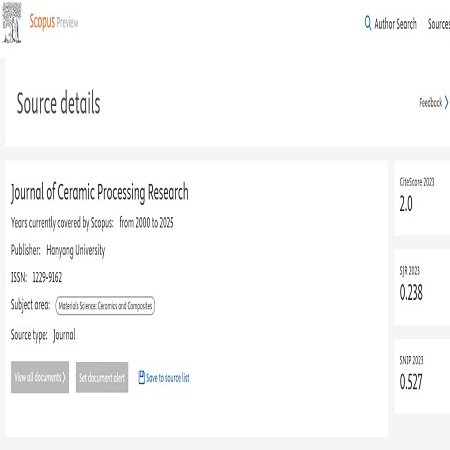Open the Feedback link

coord(430,102)
